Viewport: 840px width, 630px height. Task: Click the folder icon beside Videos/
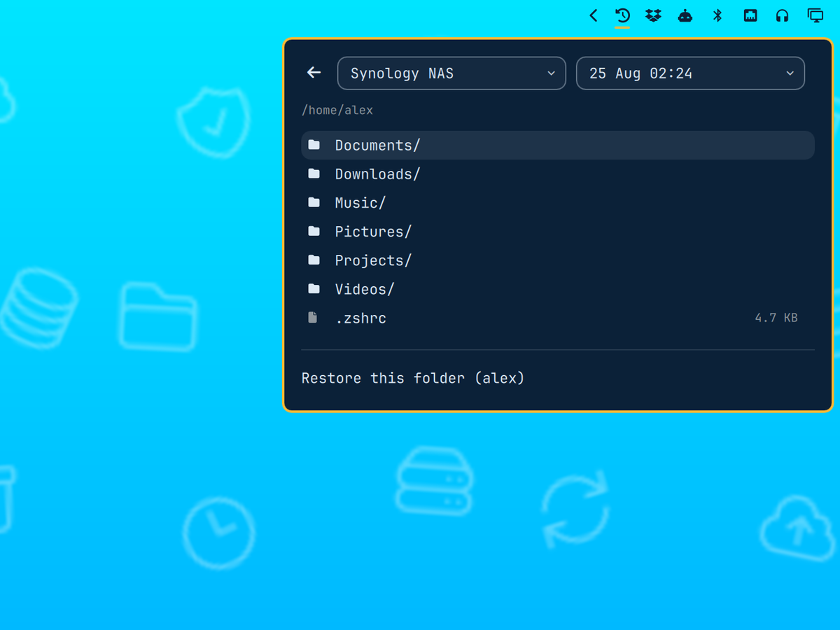point(314,288)
